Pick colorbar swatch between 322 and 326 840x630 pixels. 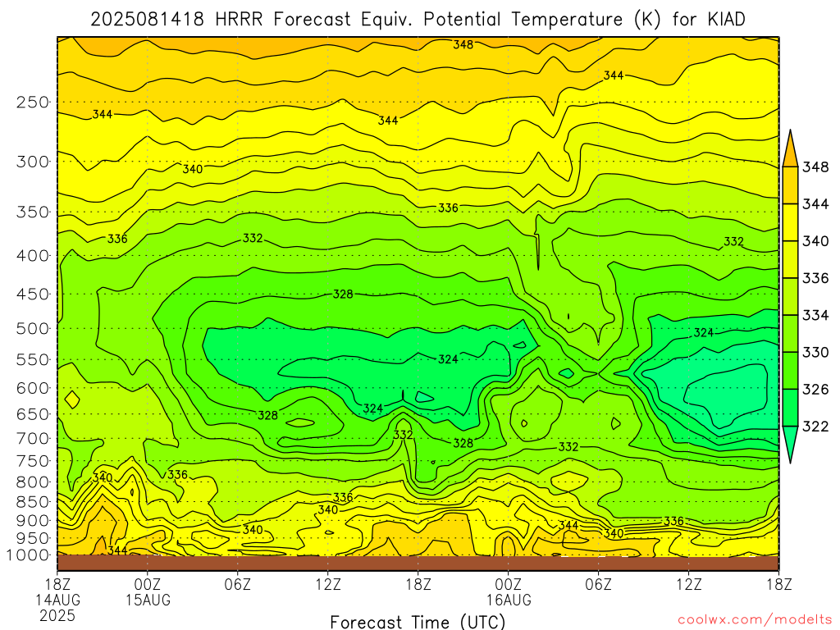(790, 408)
